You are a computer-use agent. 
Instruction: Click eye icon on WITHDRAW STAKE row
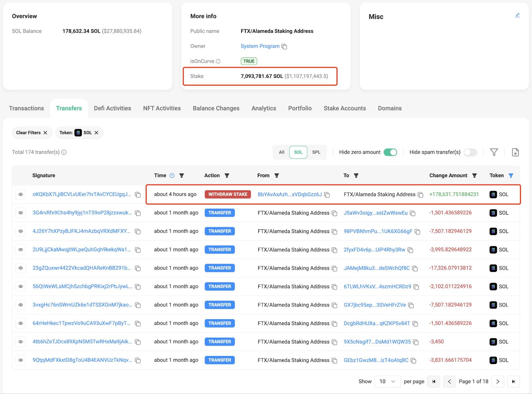tap(21, 194)
